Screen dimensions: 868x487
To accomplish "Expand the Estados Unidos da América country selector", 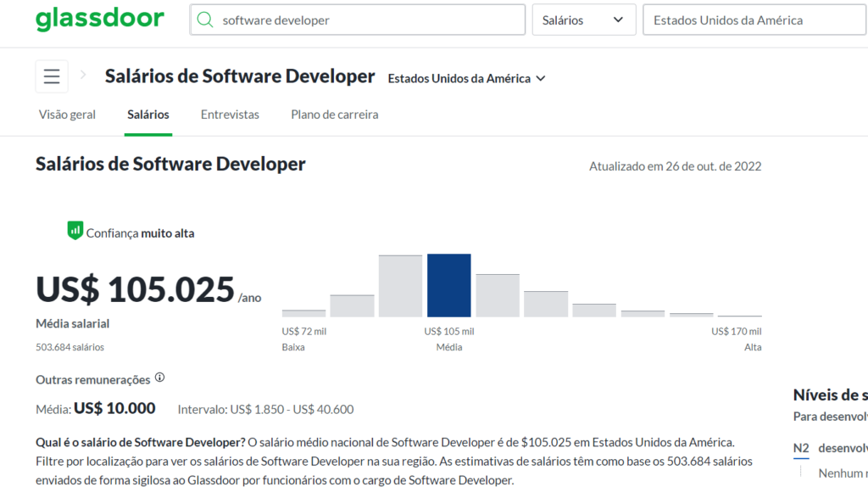I will click(x=467, y=79).
